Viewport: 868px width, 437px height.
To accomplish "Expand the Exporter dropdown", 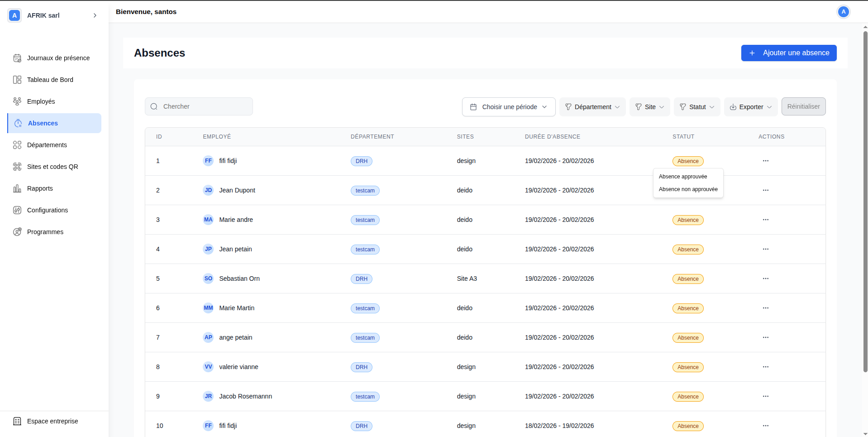I will [750, 107].
